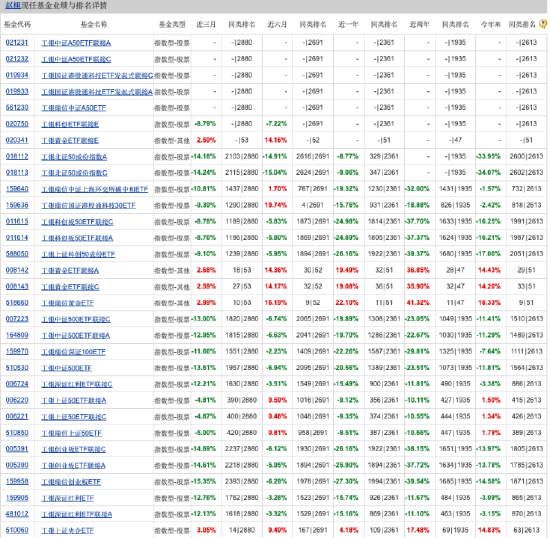Open 工银上证央企ETF fund name link

[68, 530]
